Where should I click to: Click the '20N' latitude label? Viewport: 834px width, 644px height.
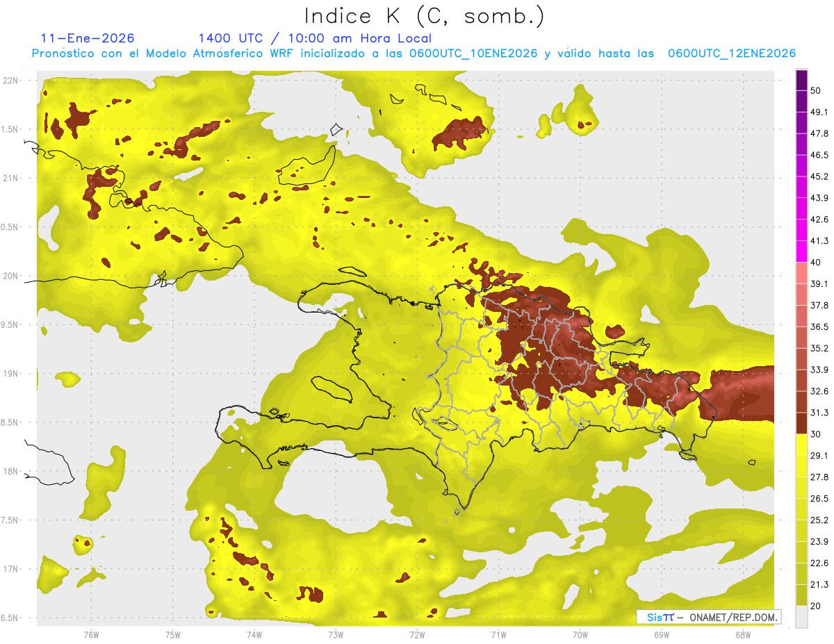coord(11,276)
